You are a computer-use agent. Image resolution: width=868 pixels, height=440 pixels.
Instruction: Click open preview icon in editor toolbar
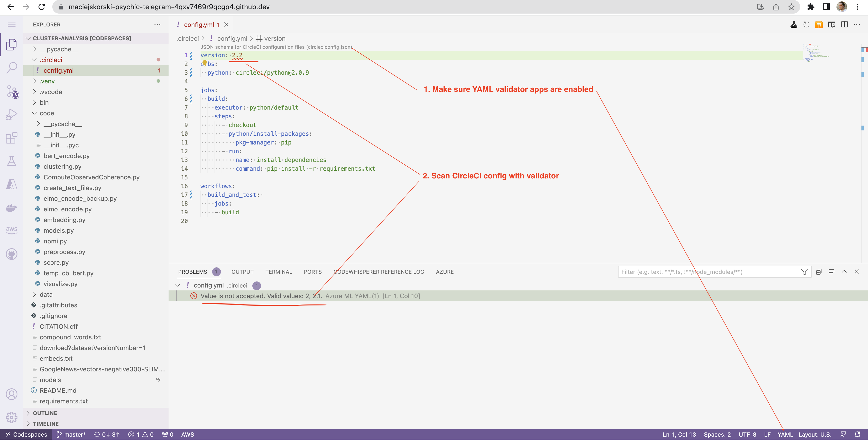(831, 25)
